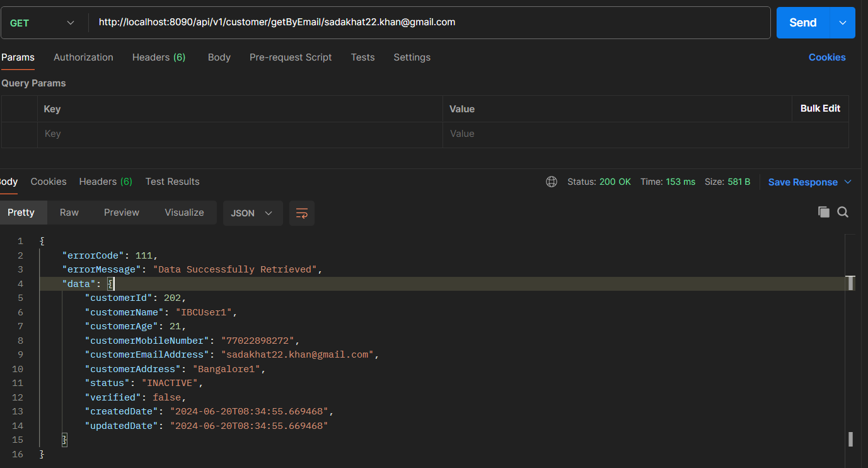Open the Tests tab
Viewport: 868px width, 468px height.
[x=362, y=57]
